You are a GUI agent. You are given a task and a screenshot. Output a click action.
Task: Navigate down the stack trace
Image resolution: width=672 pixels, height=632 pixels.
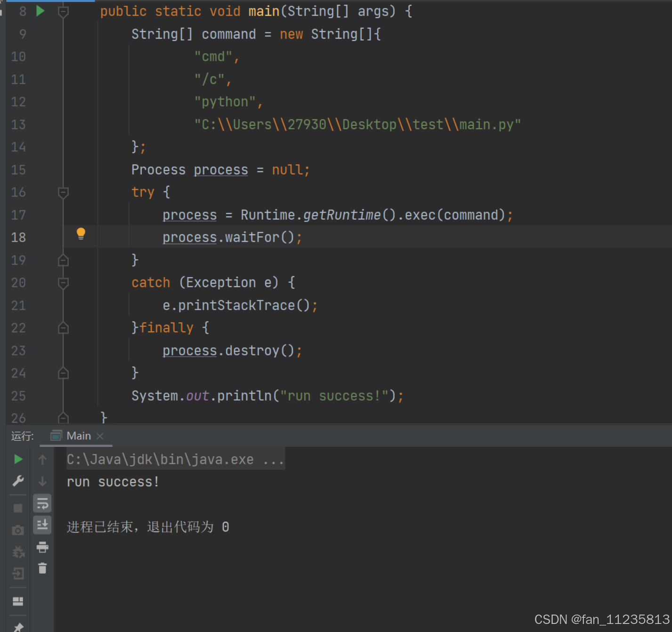tap(42, 481)
